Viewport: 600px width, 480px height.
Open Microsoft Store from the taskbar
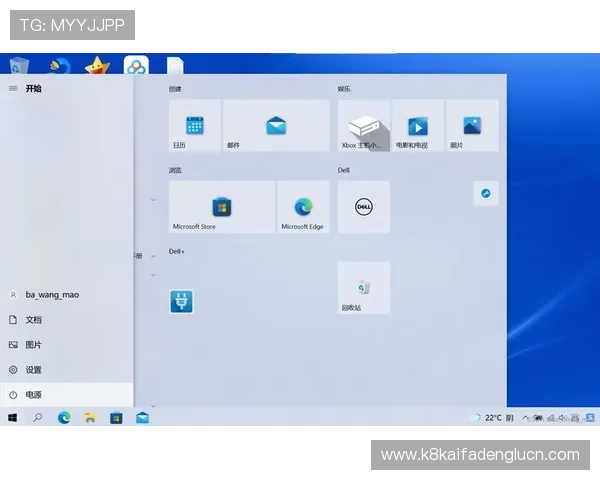[116, 418]
